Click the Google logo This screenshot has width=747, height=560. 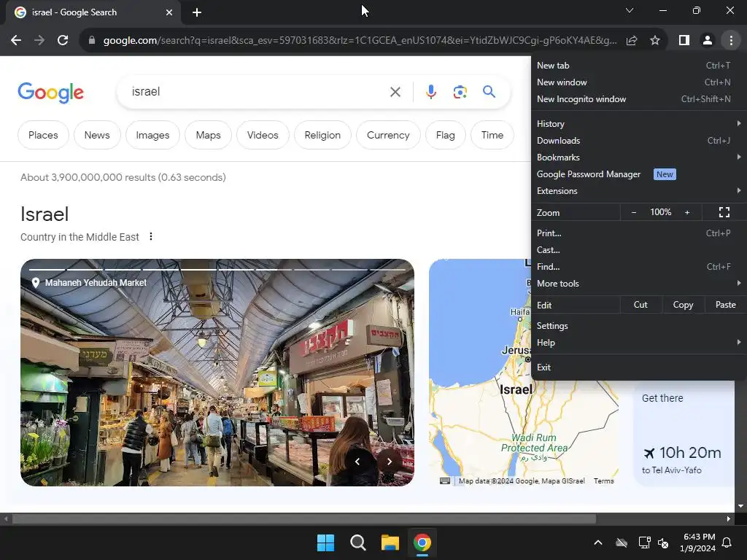(50, 93)
